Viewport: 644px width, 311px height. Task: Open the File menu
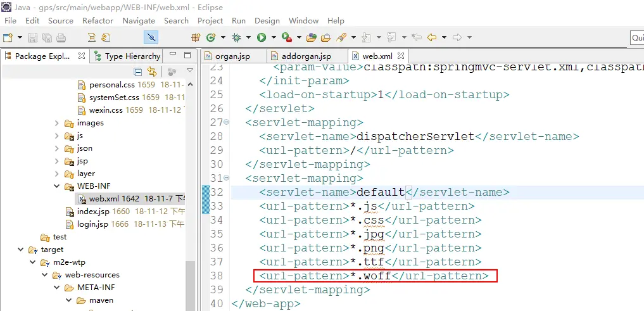click(10, 20)
